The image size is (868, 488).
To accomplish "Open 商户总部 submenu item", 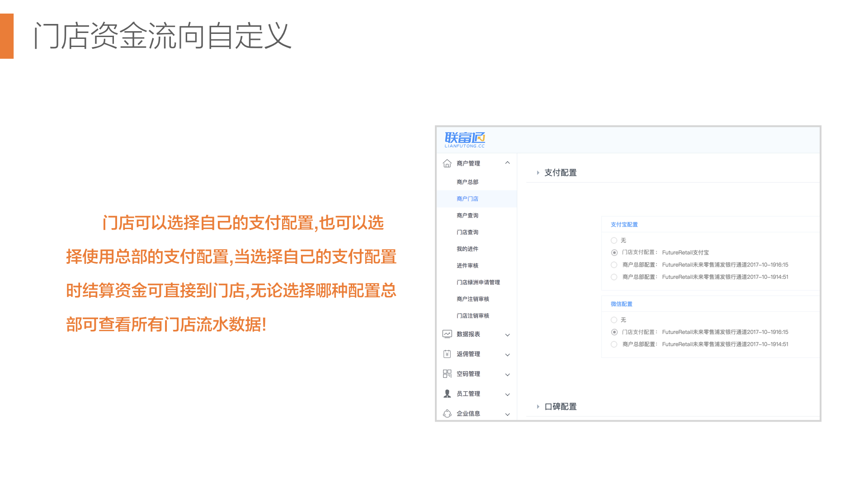I will (467, 182).
